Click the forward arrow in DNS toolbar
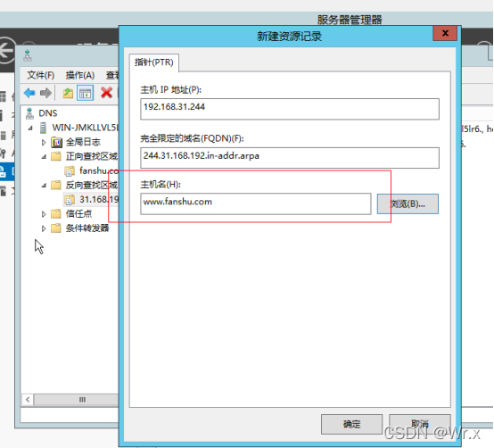The image size is (494, 448). click(x=46, y=93)
